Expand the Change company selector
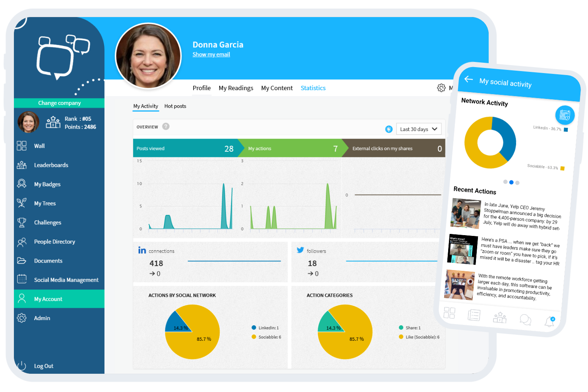This screenshot has width=588, height=392. 59,103
